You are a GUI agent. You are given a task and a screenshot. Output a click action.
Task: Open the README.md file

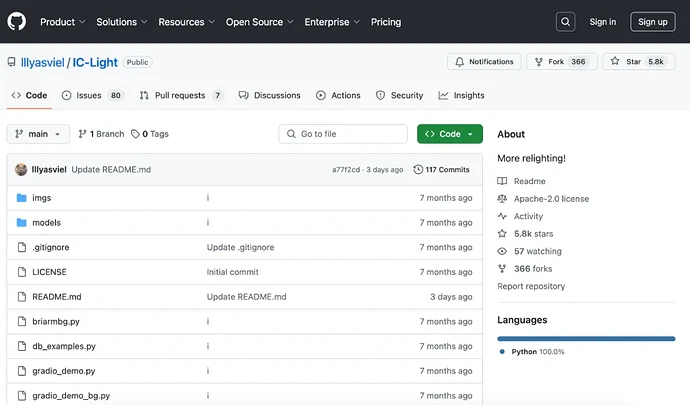point(57,297)
